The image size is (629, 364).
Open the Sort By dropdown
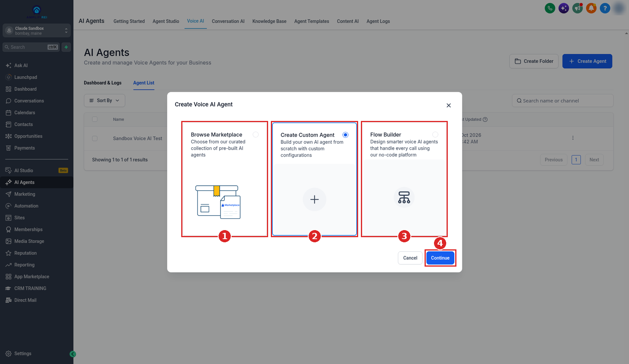coord(105,101)
